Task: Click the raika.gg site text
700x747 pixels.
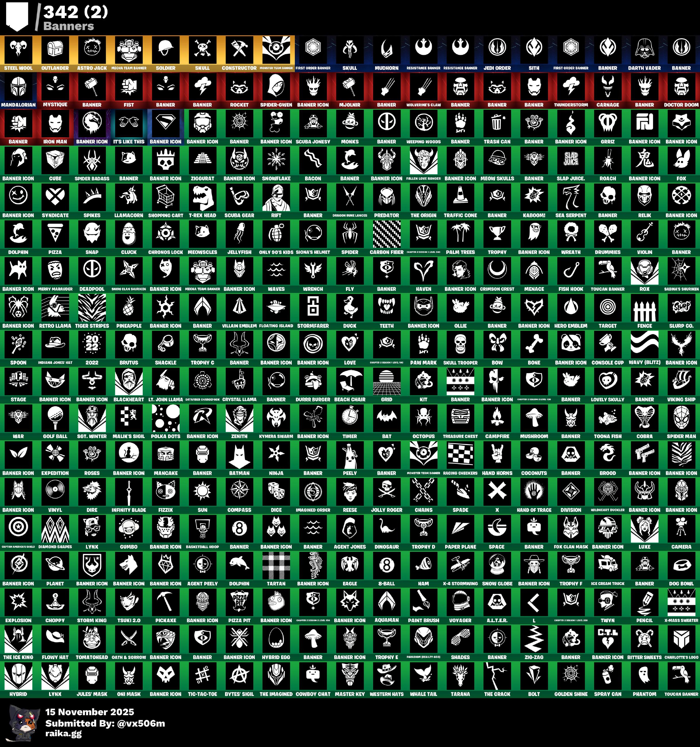Action: [x=63, y=733]
